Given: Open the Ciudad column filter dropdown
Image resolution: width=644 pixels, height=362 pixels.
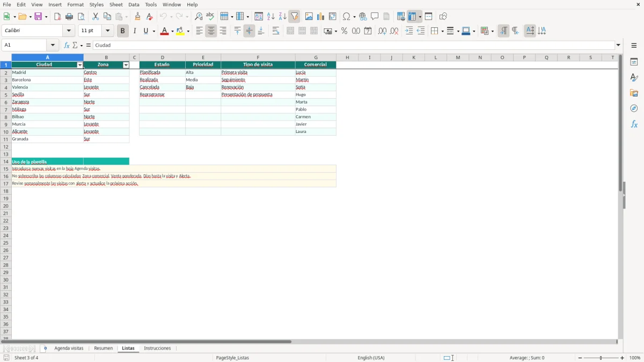Looking at the screenshot, I should pos(80,65).
